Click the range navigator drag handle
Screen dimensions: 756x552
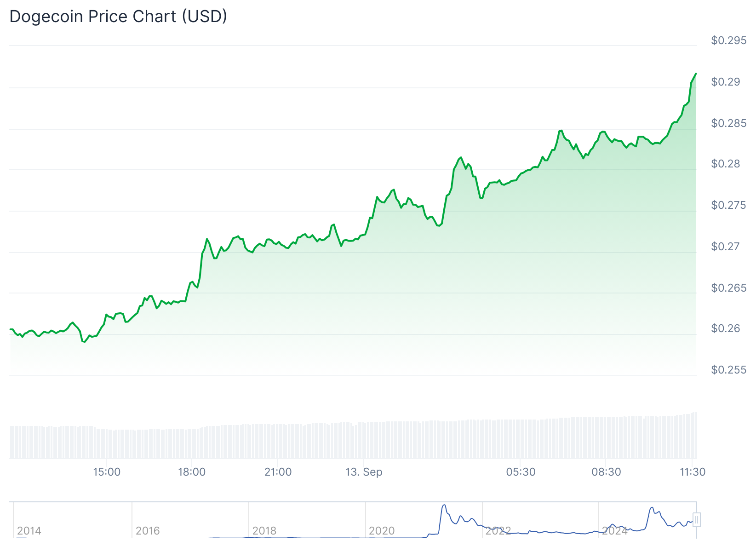697,520
